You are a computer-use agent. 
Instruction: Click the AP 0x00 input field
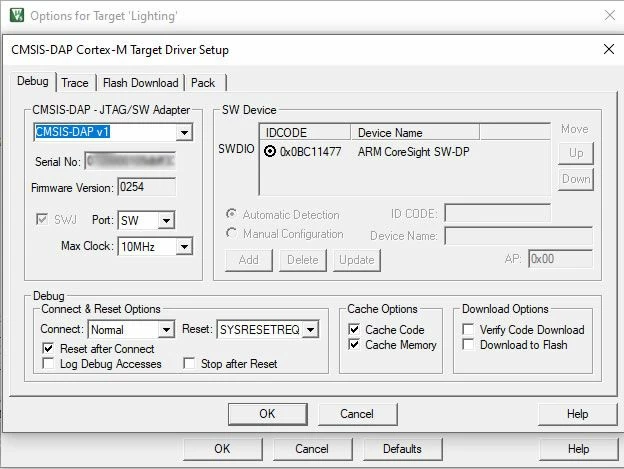[x=560, y=259]
